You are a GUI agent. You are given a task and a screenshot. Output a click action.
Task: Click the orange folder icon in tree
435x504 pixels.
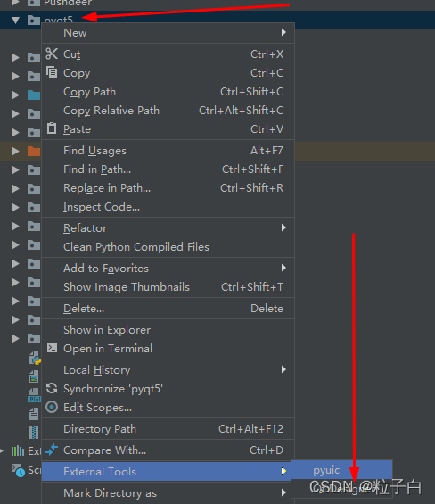tap(33, 151)
